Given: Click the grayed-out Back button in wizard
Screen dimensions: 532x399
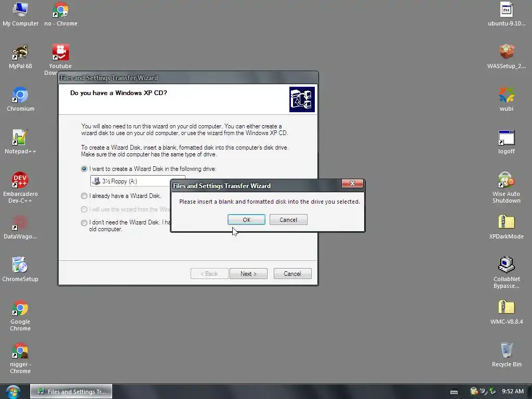Looking at the screenshot, I should (x=209, y=273).
